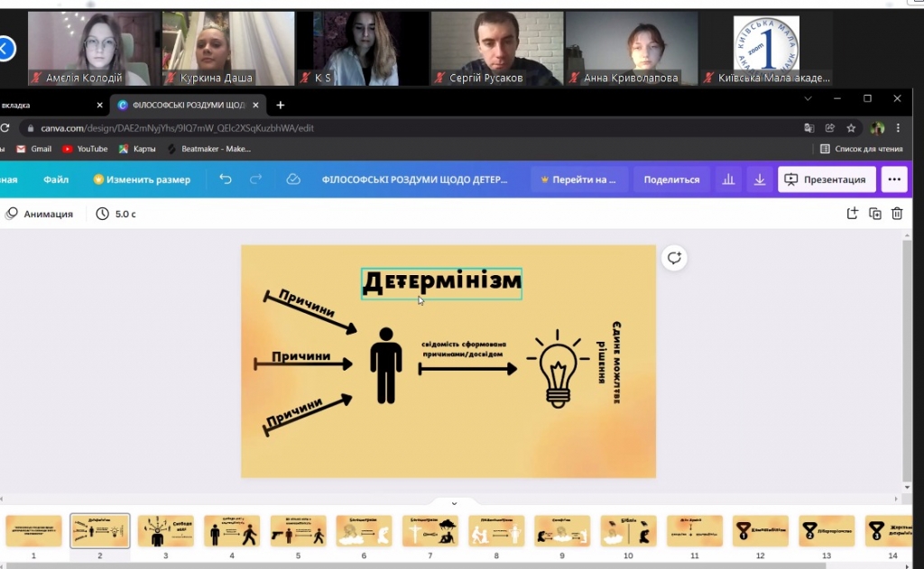The image size is (924, 569).
Task: Download the design with the arrow icon
Action: 760,179
